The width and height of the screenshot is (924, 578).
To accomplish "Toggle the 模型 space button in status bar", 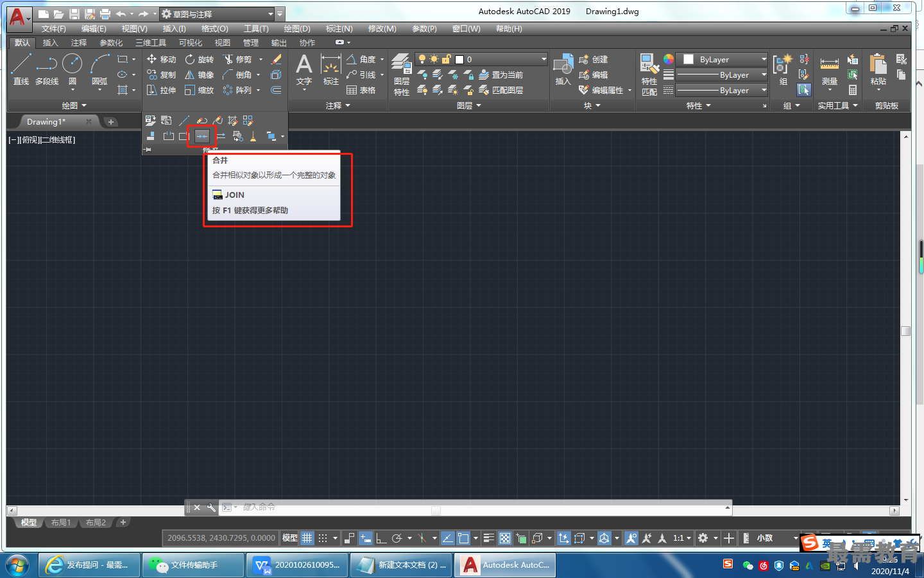I will click(290, 538).
